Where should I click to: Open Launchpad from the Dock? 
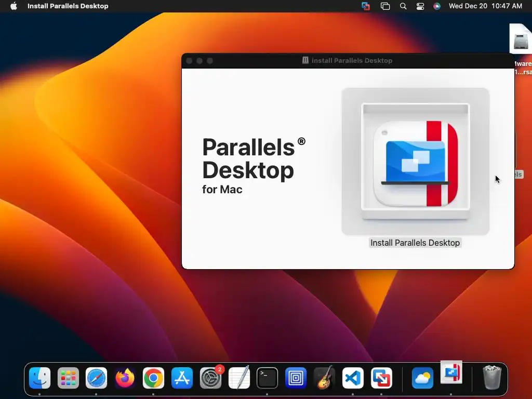click(68, 378)
